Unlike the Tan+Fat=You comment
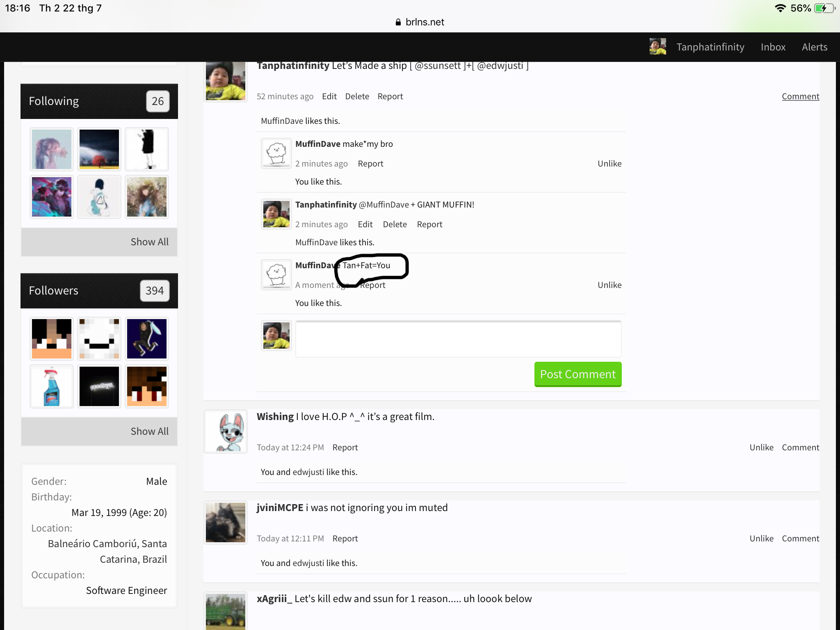This screenshot has height=630, width=840. point(609,285)
